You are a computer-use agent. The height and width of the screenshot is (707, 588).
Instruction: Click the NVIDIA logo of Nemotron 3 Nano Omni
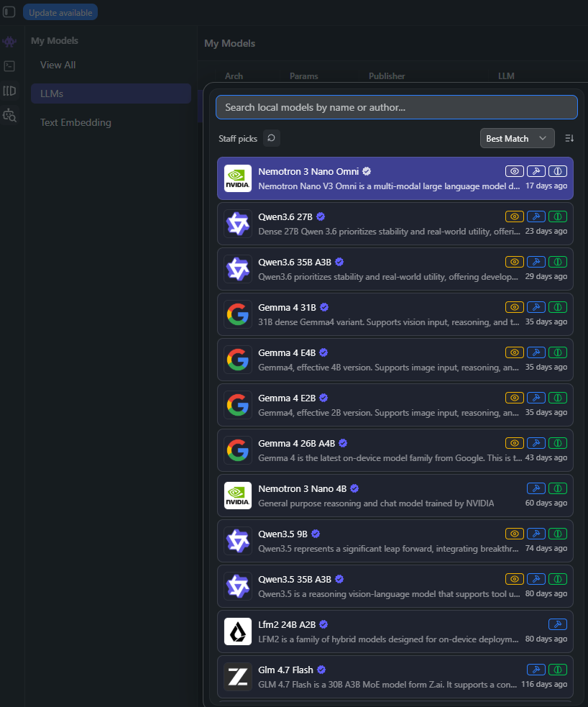coord(238,178)
